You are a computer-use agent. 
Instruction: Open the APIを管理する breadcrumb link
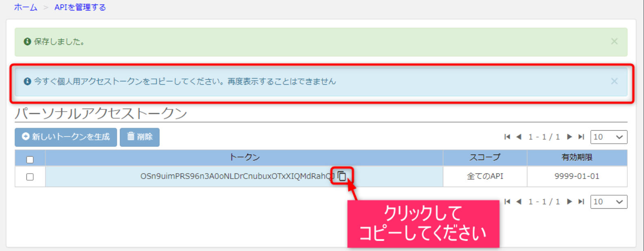[x=80, y=7]
